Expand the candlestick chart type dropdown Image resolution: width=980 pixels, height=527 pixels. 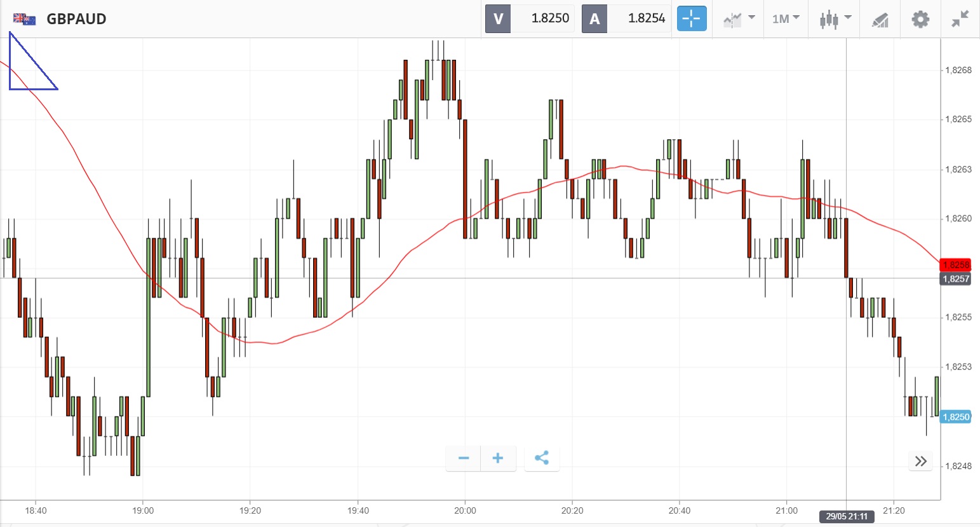click(x=835, y=19)
